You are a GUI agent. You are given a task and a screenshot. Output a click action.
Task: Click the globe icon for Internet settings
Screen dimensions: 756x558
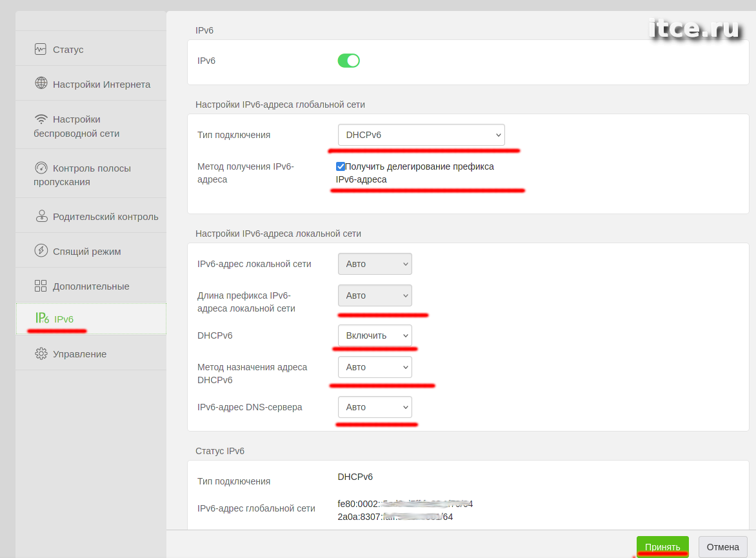tap(41, 83)
